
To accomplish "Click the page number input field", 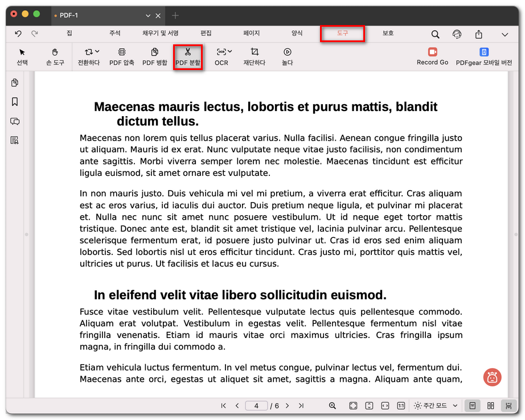I will 256,406.
